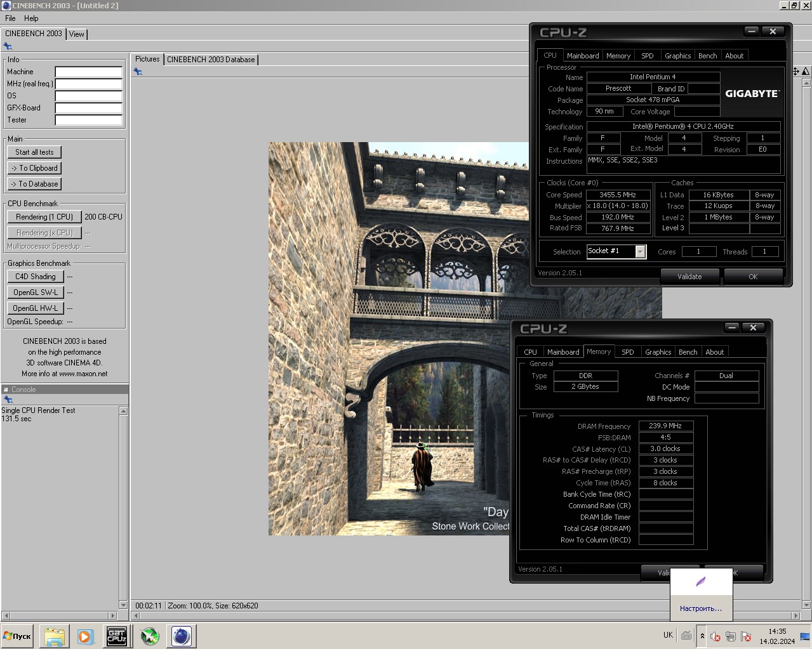Click the GIGABYTE logo in CPU-Z
Viewport: 812px width, 649px height.
[x=752, y=94]
